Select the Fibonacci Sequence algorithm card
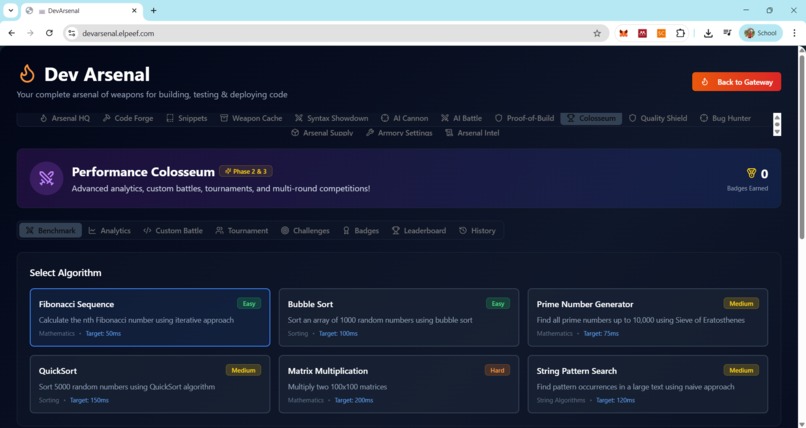Viewport: 806px width, 428px height. tap(150, 318)
